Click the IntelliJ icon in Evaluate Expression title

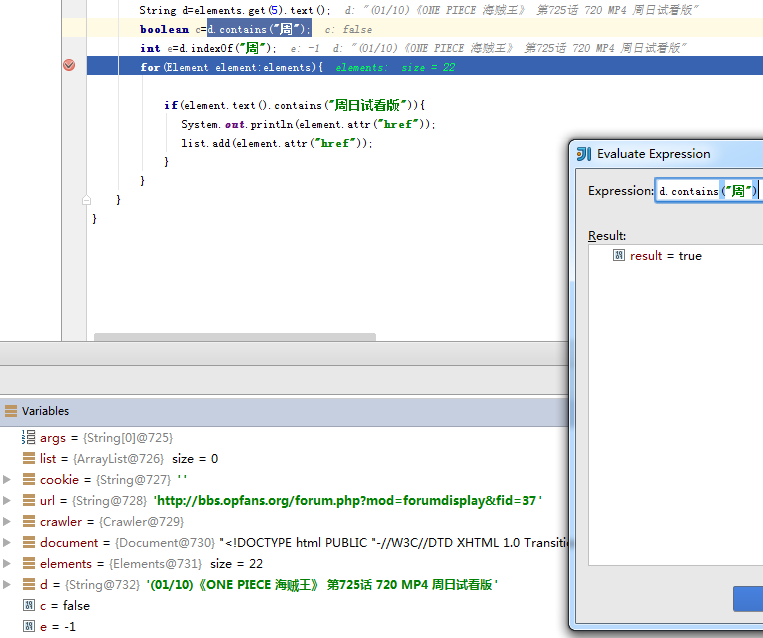pyautogui.click(x=583, y=154)
